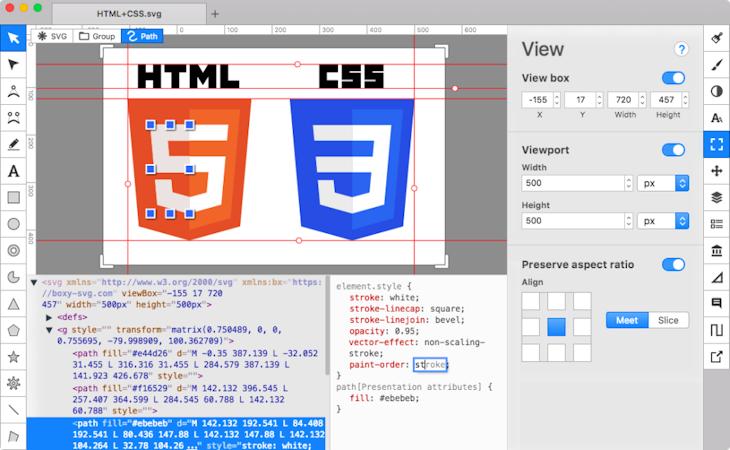Open the Fill paint bucket panel
Image resolution: width=730 pixels, height=450 pixels.
(x=716, y=38)
